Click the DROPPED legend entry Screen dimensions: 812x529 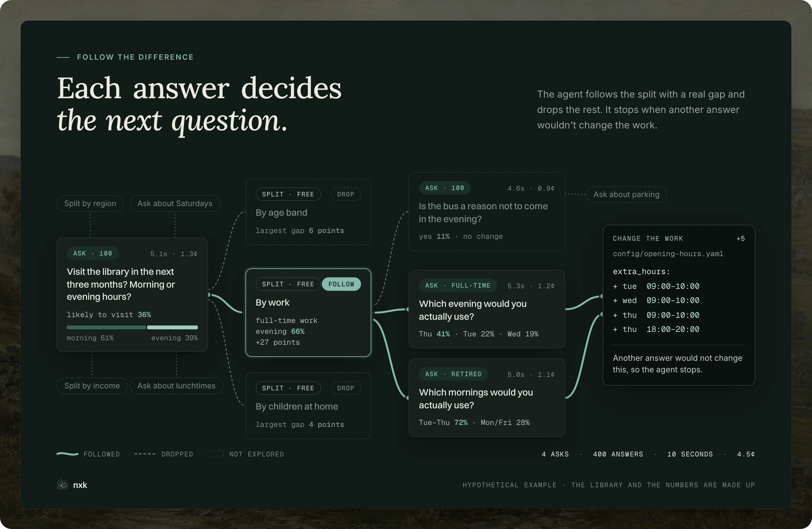point(164,454)
